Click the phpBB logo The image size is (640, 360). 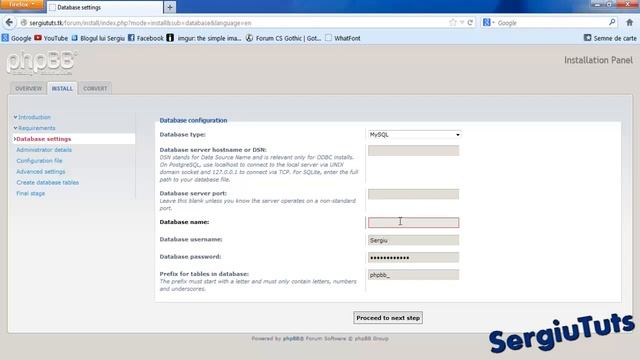coord(41,63)
